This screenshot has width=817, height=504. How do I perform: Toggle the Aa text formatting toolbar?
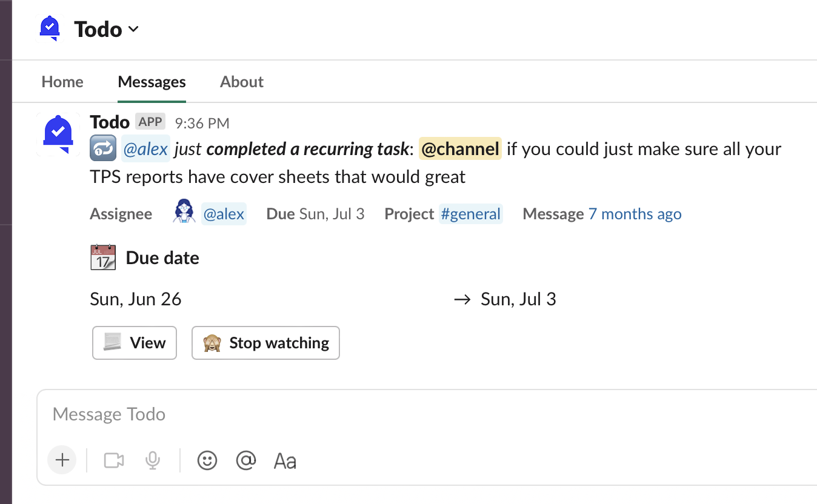(285, 461)
